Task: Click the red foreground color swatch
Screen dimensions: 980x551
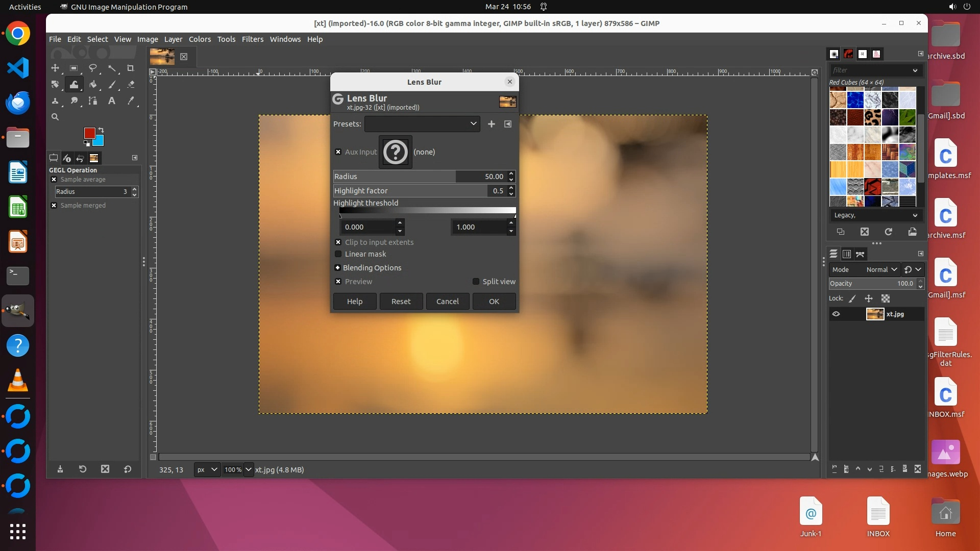Action: (x=89, y=133)
